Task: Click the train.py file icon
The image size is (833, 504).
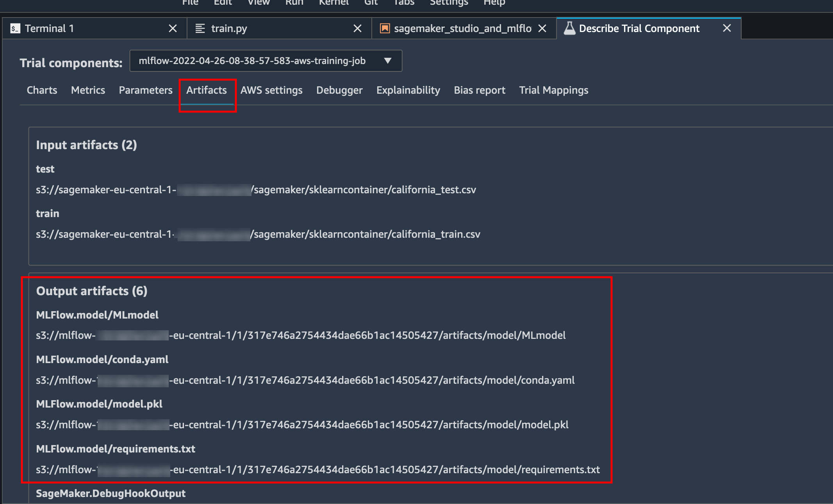Action: (x=200, y=28)
